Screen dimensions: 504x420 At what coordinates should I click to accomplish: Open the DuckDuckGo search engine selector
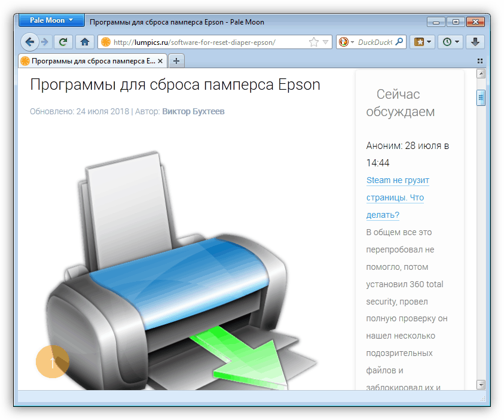[346, 42]
